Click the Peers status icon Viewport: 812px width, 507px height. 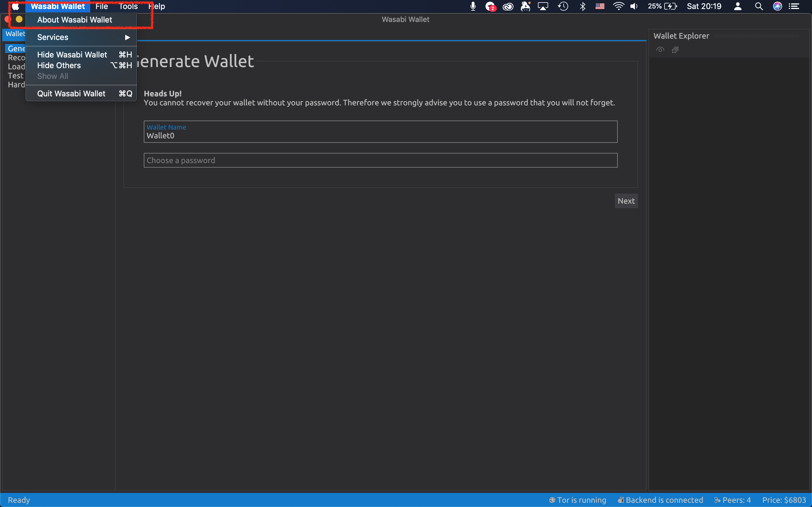pyautogui.click(x=717, y=500)
